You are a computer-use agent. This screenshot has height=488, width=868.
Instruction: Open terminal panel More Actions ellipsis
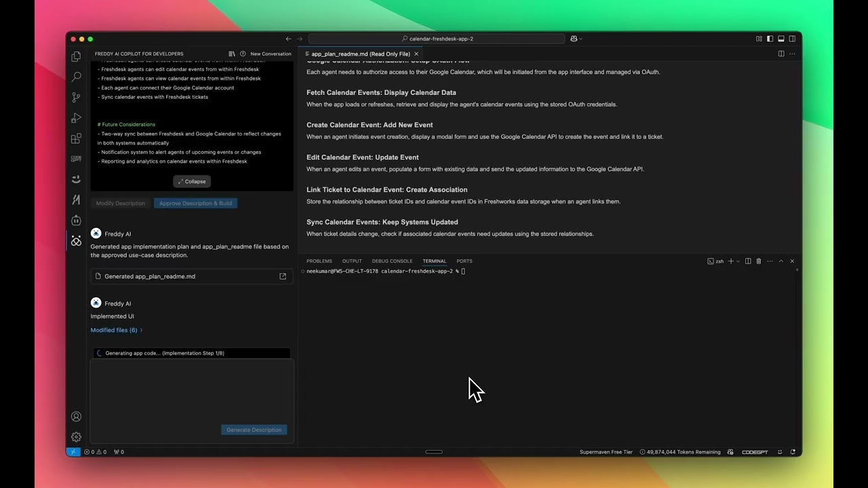point(770,261)
